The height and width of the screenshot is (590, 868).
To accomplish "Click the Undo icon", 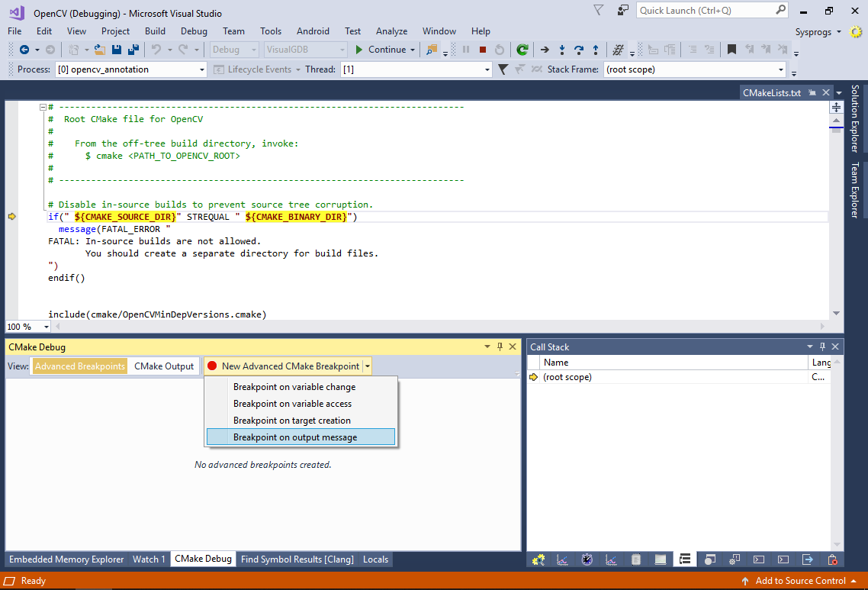I will point(156,50).
